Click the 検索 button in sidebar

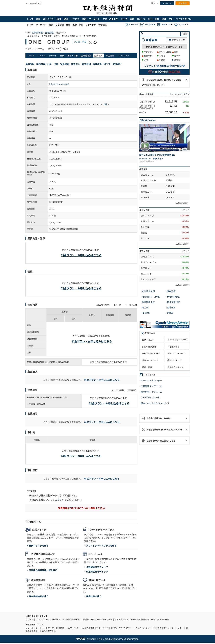185,33
